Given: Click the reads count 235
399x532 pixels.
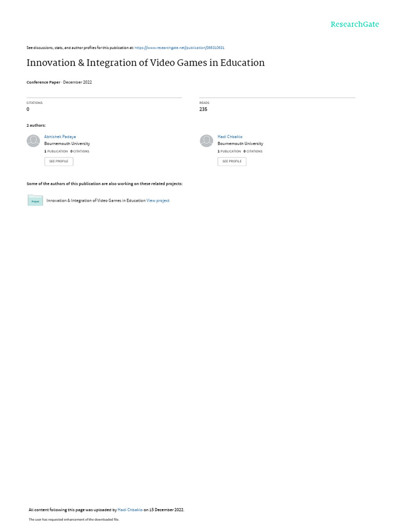Looking at the screenshot, I should click(203, 109).
